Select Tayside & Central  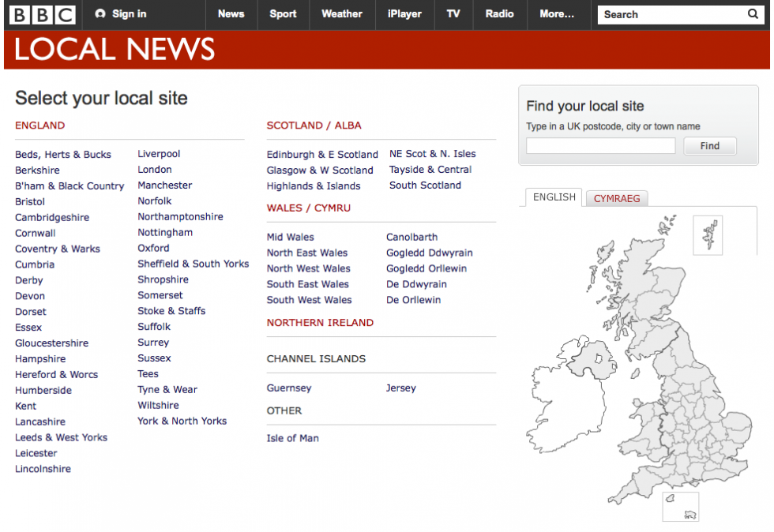[430, 170]
